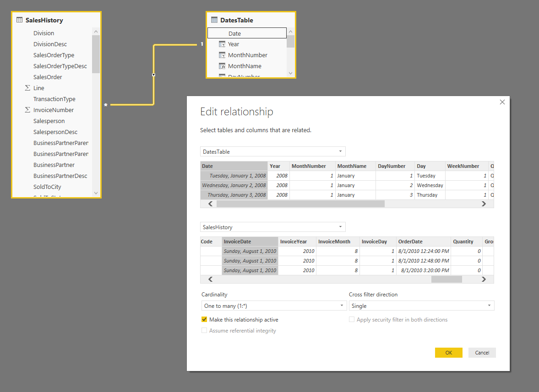The image size is (539, 392).
Task: Click scroll up arrow in DatesTable field list
Action: [290, 32]
